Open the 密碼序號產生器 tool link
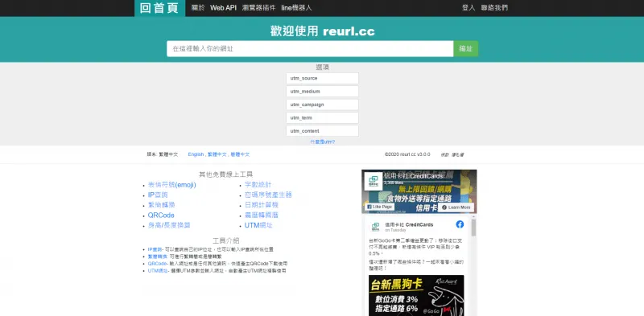This screenshot has height=316, width=644. click(x=268, y=195)
